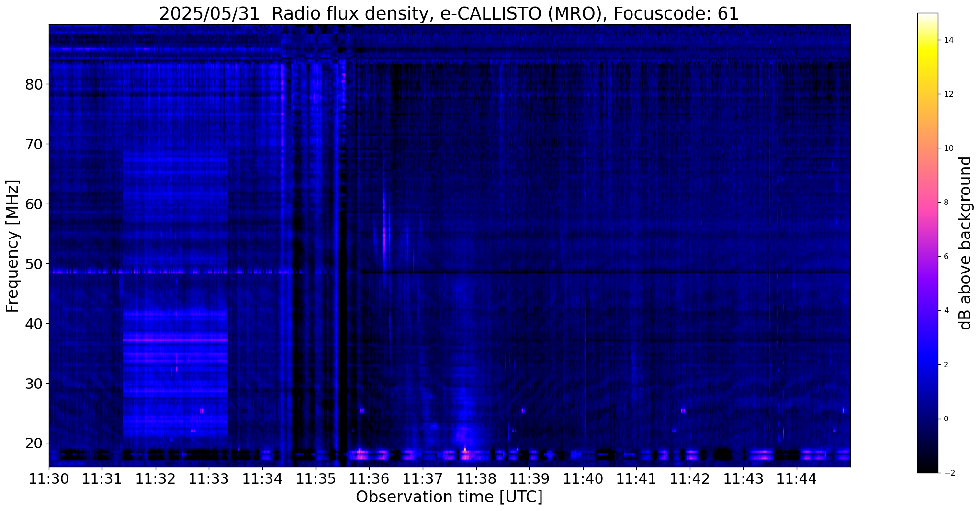Image resolution: width=980 pixels, height=511 pixels.
Task: Click the 50 MHz frequency tick label
Action: (34, 264)
